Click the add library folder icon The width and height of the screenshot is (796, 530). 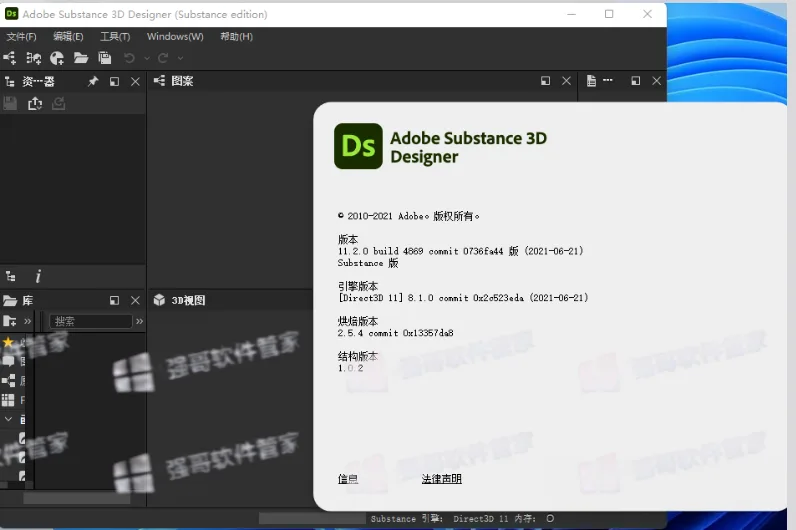[x=10, y=321]
